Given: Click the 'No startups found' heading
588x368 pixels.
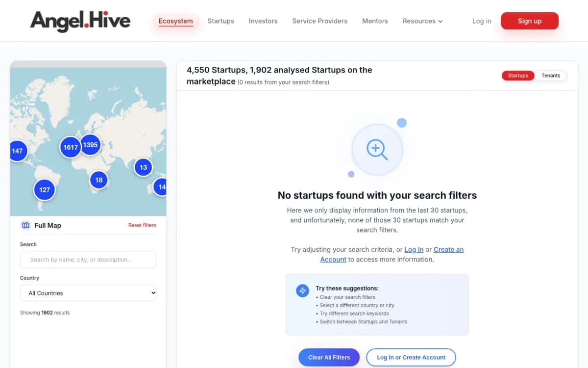Looking at the screenshot, I should click(377, 195).
